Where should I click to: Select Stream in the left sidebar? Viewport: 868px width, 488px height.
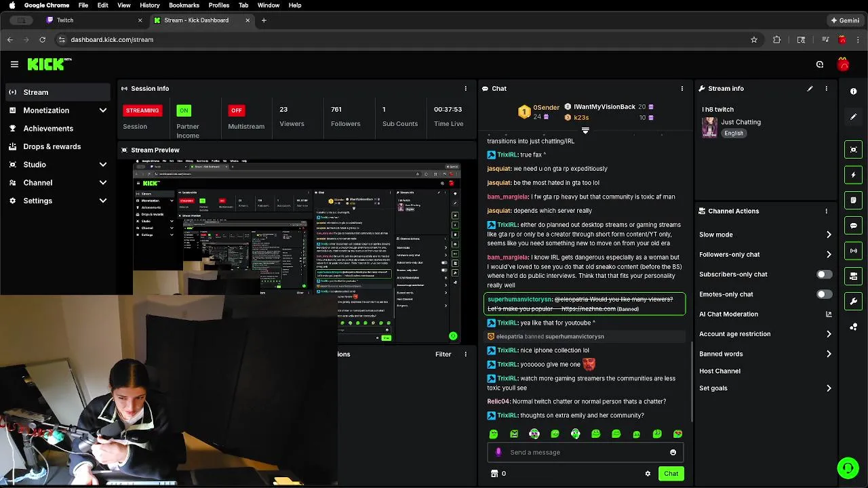[x=58, y=92]
